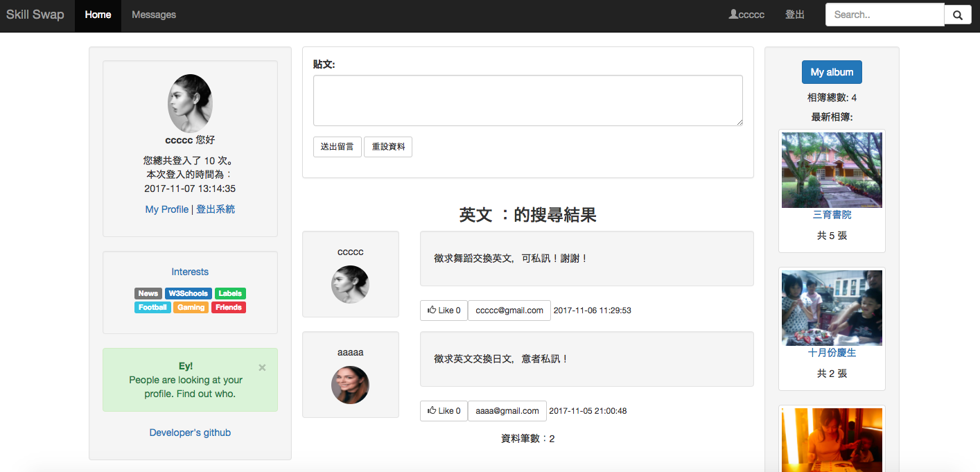Screen dimensions: 980x472
Task: Open the third album thumbnail with orange lighting
Action: click(832, 440)
